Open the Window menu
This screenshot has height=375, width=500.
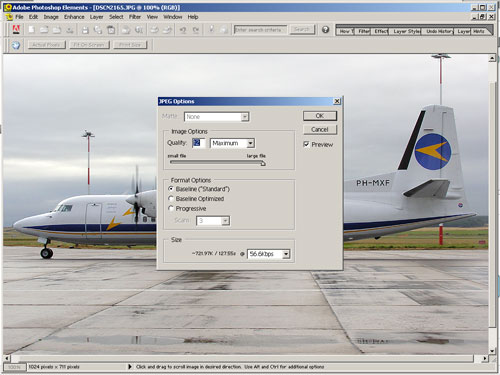point(173,17)
